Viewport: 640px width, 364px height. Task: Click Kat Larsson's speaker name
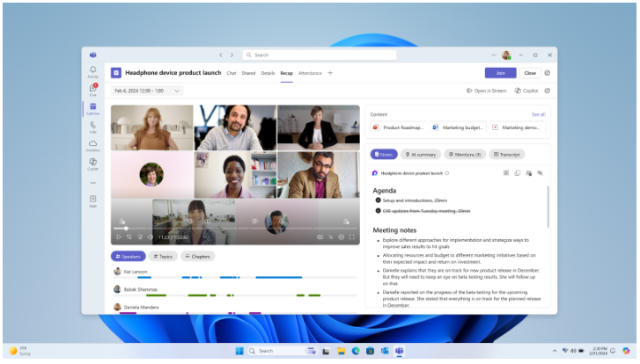pos(136,272)
